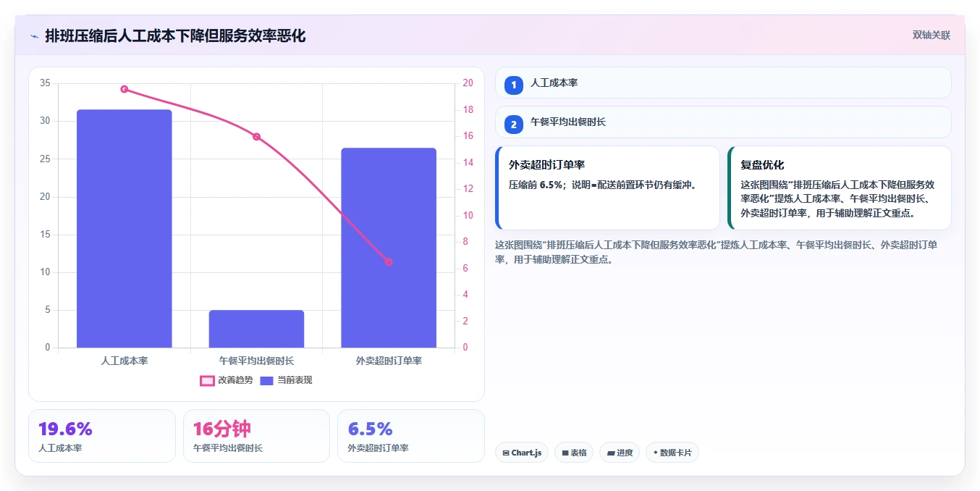Click the blue number 2 badge

[514, 125]
